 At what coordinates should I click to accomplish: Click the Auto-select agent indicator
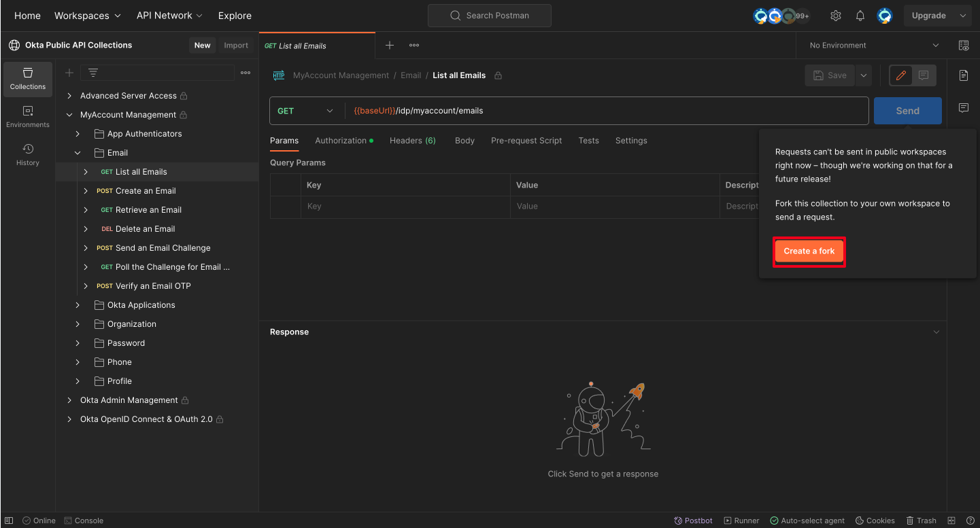tap(807, 521)
